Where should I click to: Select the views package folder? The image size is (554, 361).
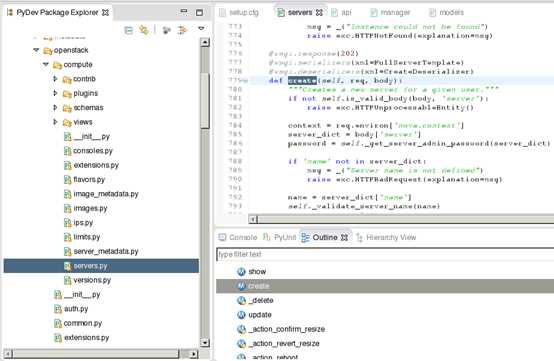click(78, 122)
